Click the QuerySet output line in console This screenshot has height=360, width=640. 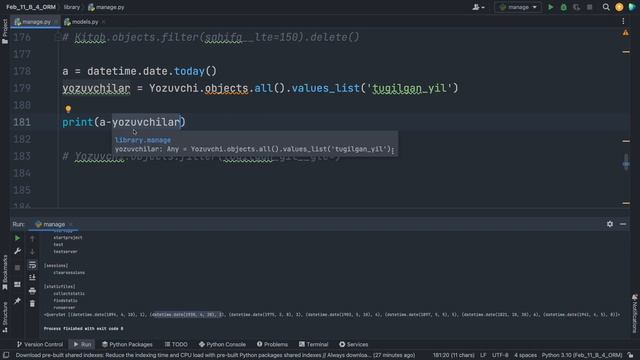coord(331,315)
